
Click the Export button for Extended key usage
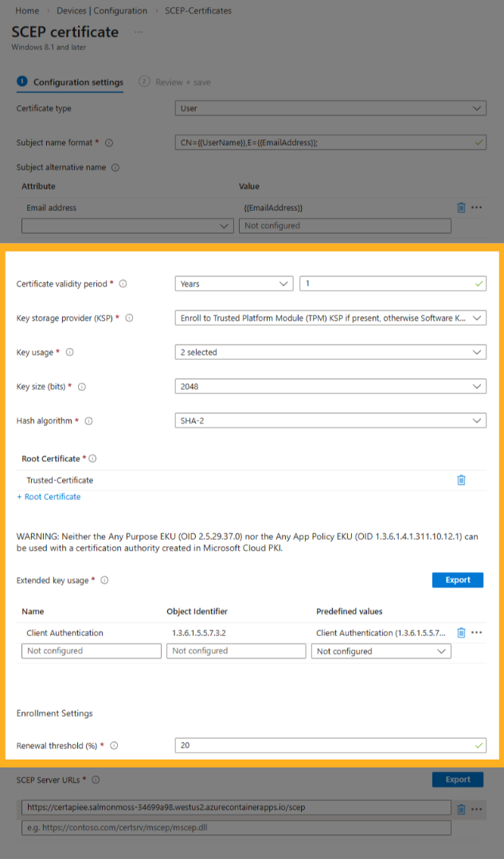(x=457, y=580)
